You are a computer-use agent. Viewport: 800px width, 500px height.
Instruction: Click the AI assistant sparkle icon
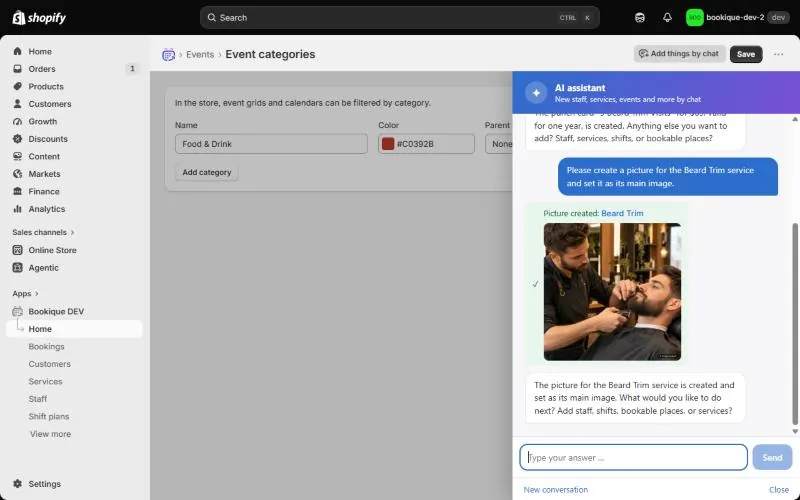(536, 93)
